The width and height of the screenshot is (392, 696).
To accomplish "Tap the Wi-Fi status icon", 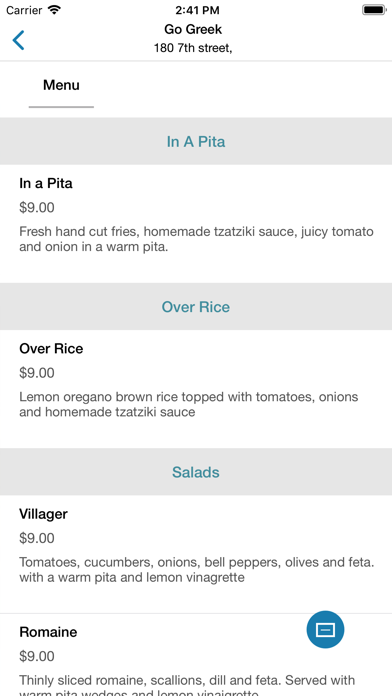I will [x=54, y=10].
